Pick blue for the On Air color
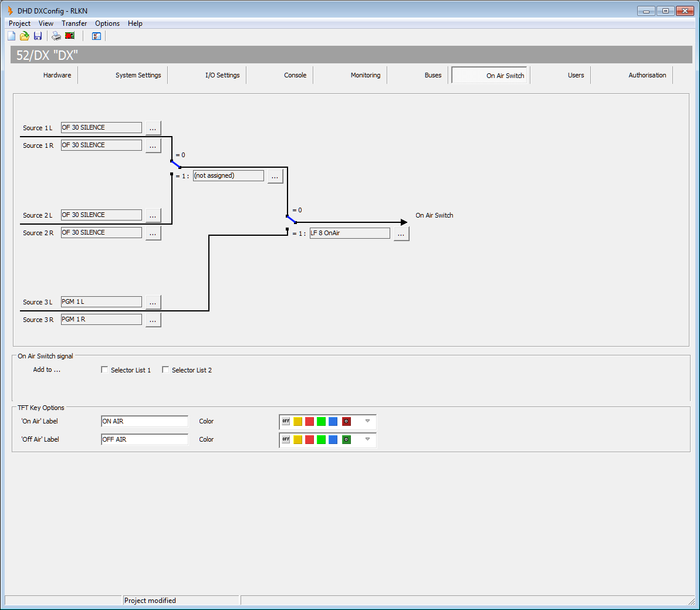 (333, 421)
